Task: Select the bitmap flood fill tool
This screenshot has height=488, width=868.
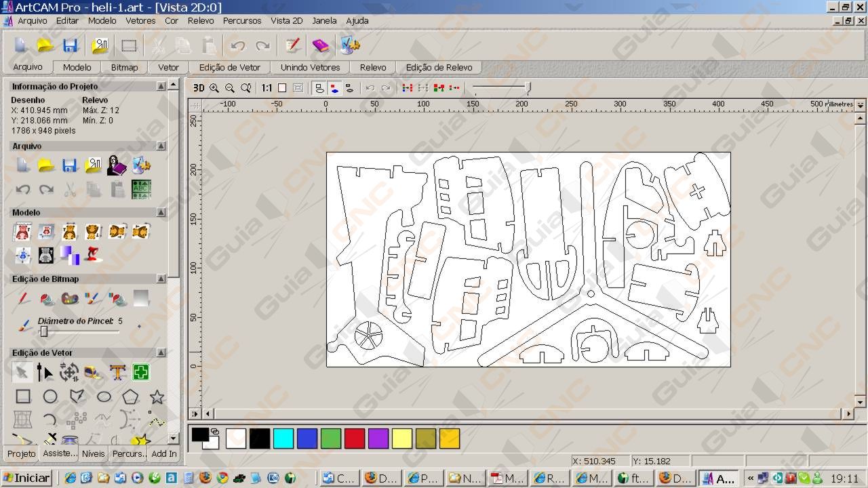Action: (x=46, y=298)
